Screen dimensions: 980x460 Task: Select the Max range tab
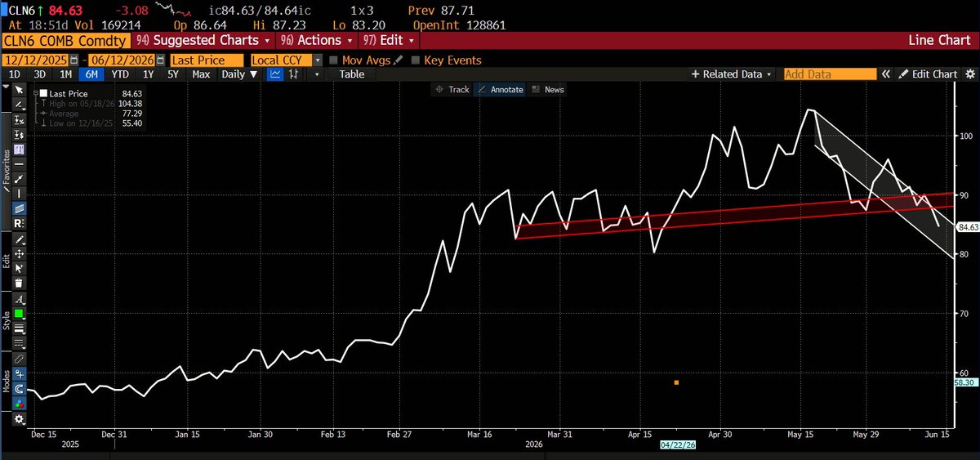point(201,74)
